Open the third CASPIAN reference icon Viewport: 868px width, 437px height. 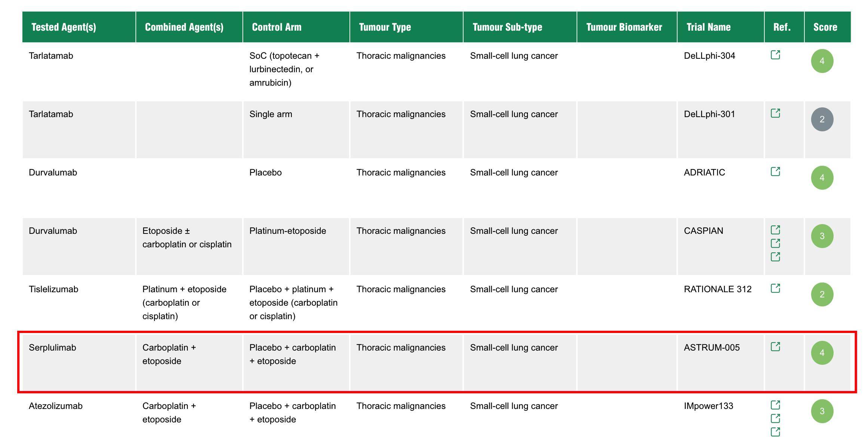(776, 257)
